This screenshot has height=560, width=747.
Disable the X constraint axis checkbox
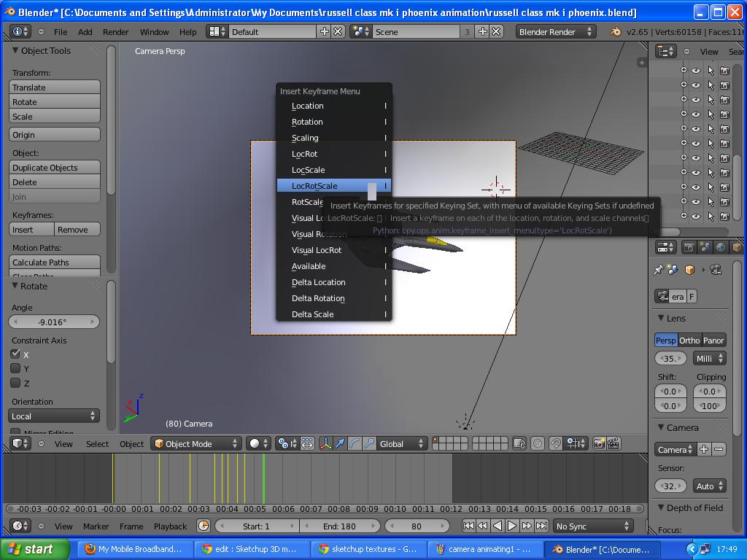point(15,354)
